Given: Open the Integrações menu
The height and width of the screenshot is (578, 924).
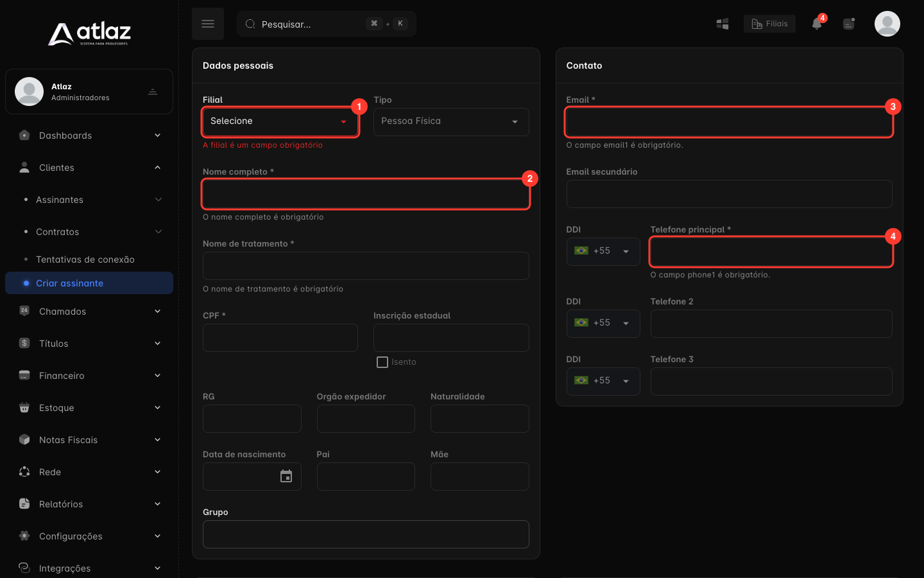Looking at the screenshot, I should click(89, 568).
